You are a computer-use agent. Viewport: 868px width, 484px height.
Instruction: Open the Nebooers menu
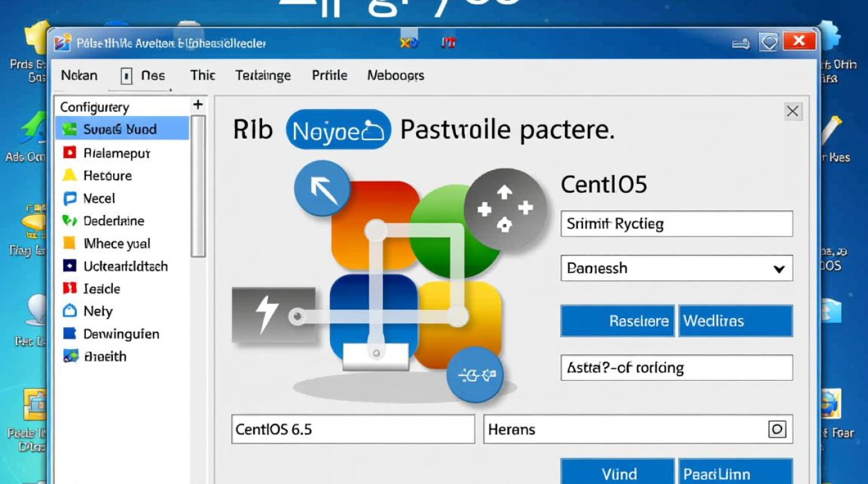(395, 76)
